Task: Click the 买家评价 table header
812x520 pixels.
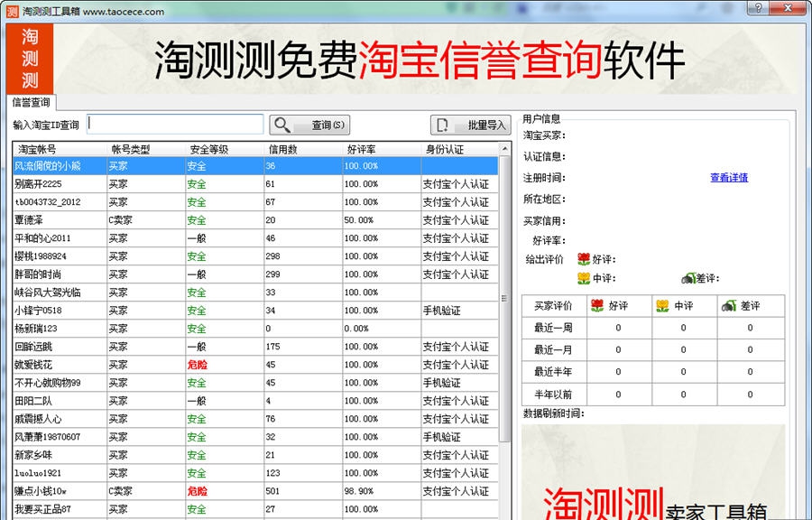Action: pos(553,305)
